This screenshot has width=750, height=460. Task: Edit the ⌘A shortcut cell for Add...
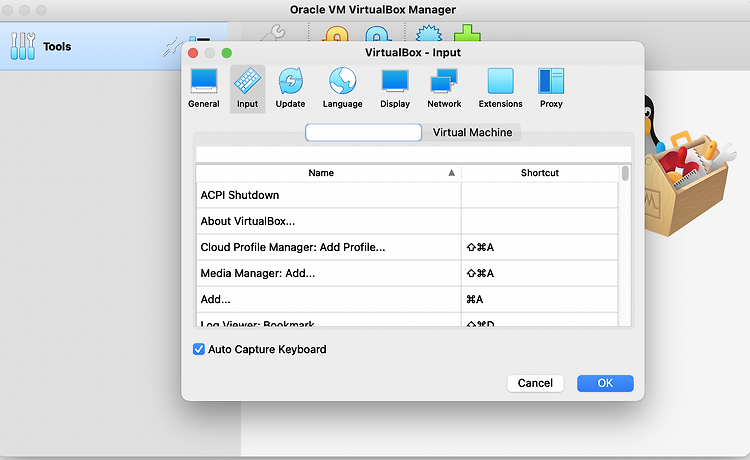pos(540,299)
